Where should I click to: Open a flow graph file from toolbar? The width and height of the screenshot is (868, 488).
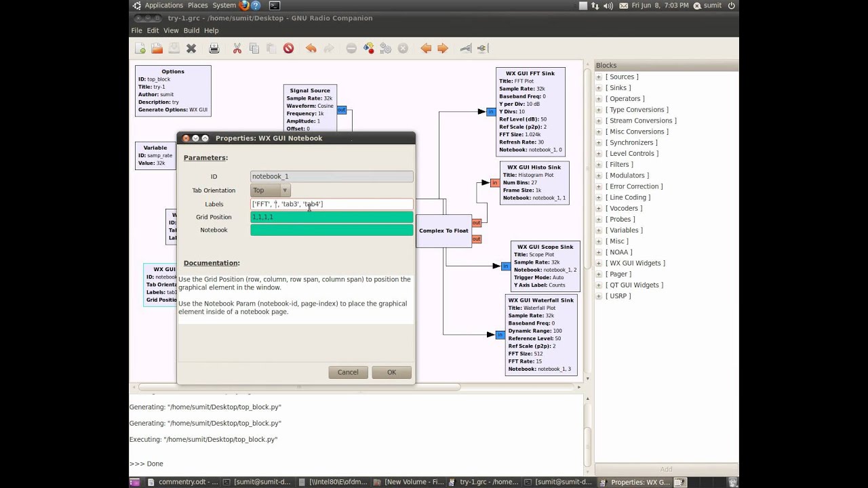point(157,48)
